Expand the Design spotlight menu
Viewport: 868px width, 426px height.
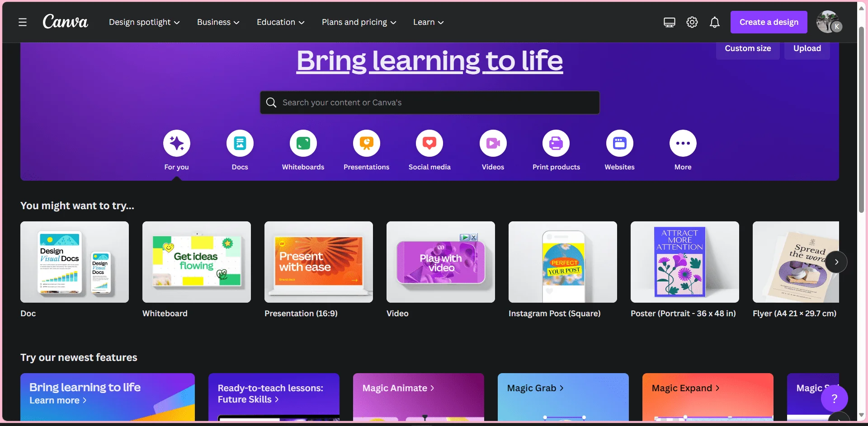click(x=144, y=22)
